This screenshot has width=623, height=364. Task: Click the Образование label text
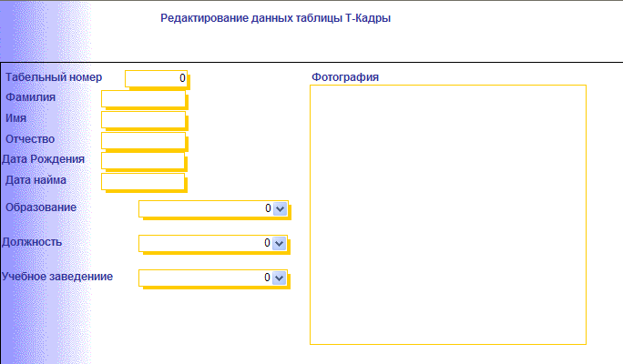click(41, 207)
